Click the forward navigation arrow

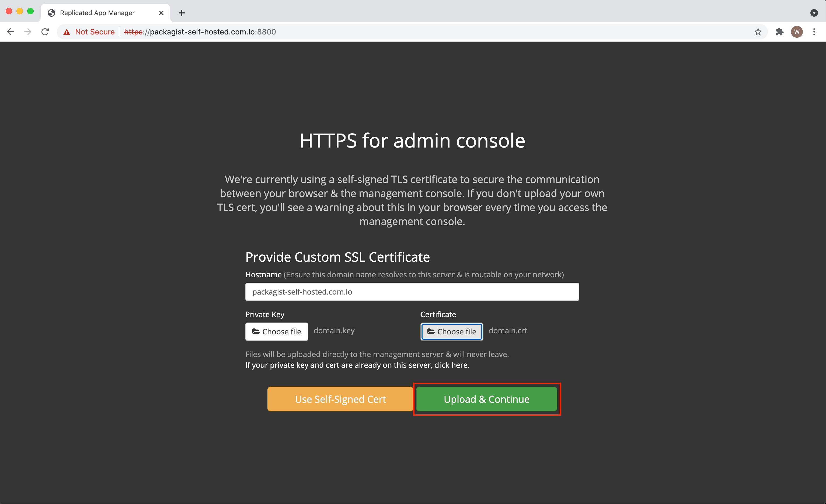[28, 32]
